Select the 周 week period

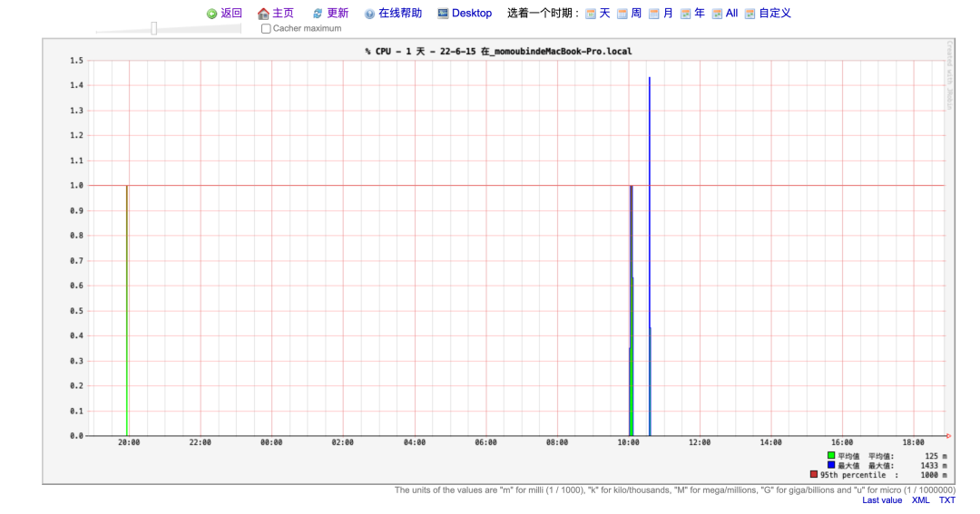(636, 13)
